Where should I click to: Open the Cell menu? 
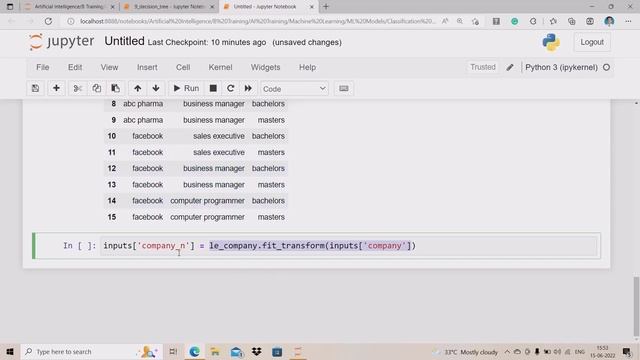coord(183,67)
